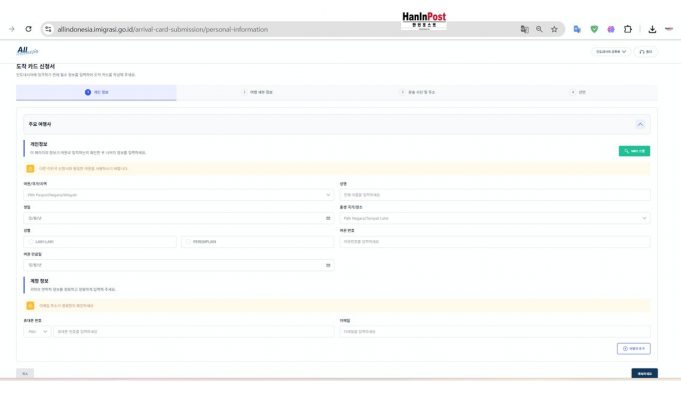Click the translate page icon in address bar
Viewport: 681px width, 400px height.
[524, 29]
